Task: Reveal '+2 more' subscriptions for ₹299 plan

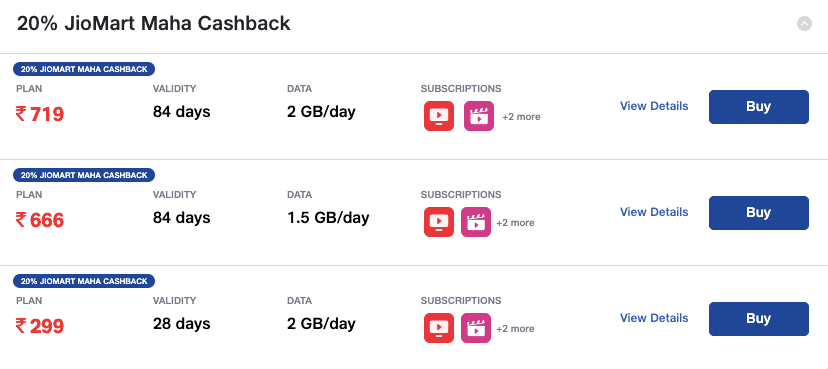Action: (515, 329)
